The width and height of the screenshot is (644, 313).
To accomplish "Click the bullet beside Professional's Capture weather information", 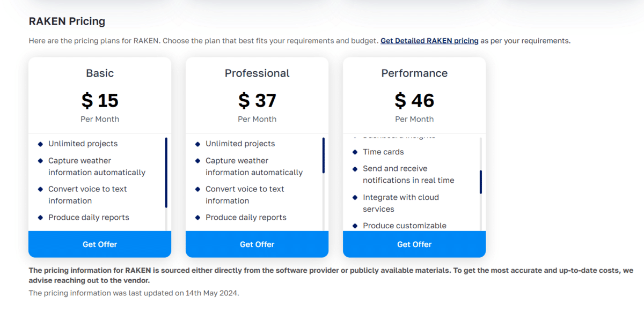I will [x=197, y=161].
